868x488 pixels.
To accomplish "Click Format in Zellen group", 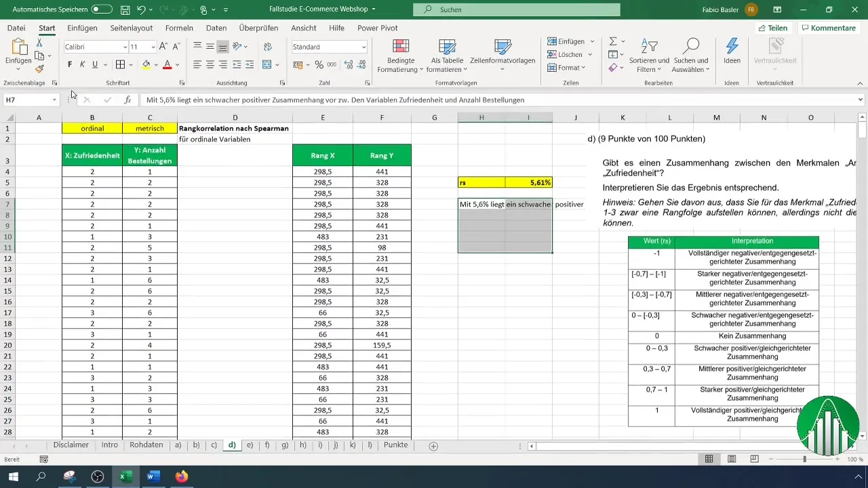I will pyautogui.click(x=567, y=68).
